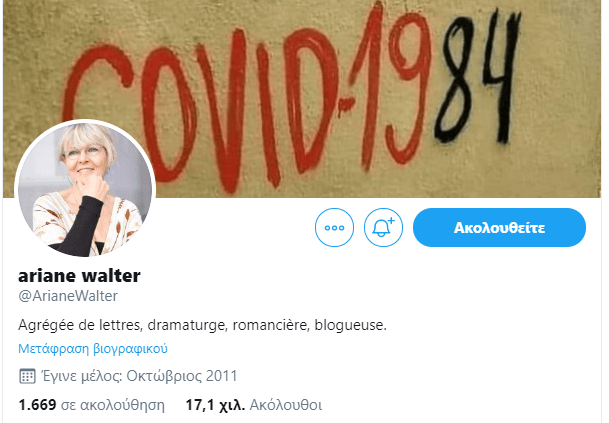The height and width of the screenshot is (423, 609).
Task: Click the 1.669 following count number
Action: tap(37, 405)
